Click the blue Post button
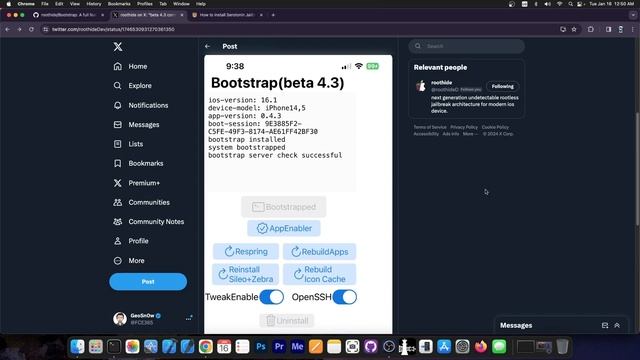The image size is (640, 360). click(148, 282)
